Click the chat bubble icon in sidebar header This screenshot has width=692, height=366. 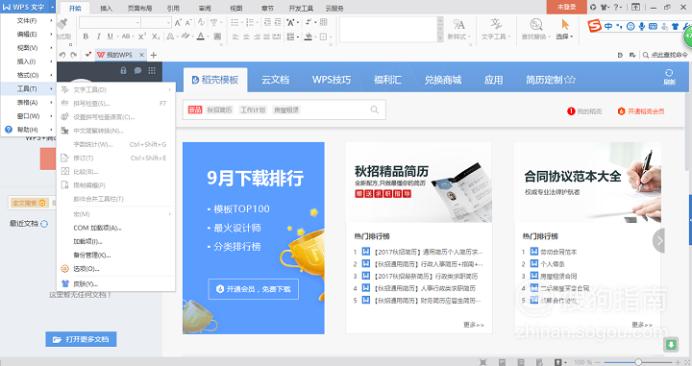138,70
